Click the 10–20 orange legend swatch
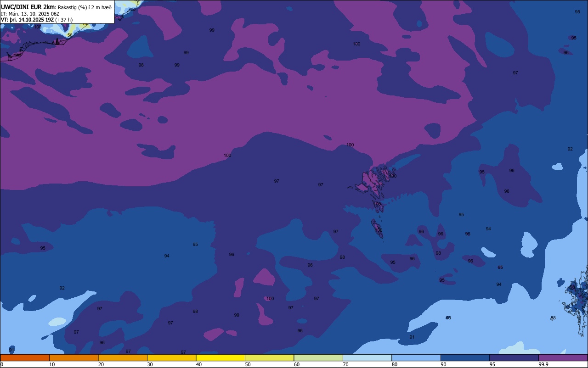The width and height of the screenshot is (588, 368). (x=73, y=357)
